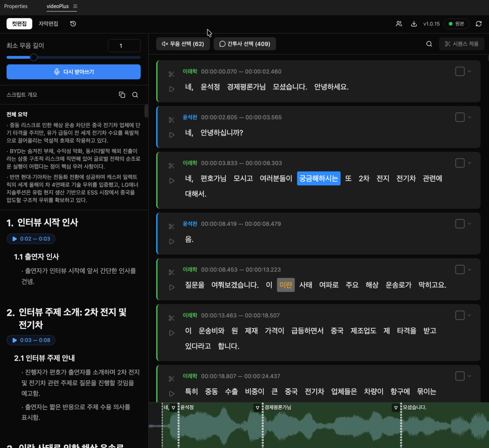Screen dimensions: 489x448
Task: Play the 편호가님 모시고 segment
Action: (172, 181)
